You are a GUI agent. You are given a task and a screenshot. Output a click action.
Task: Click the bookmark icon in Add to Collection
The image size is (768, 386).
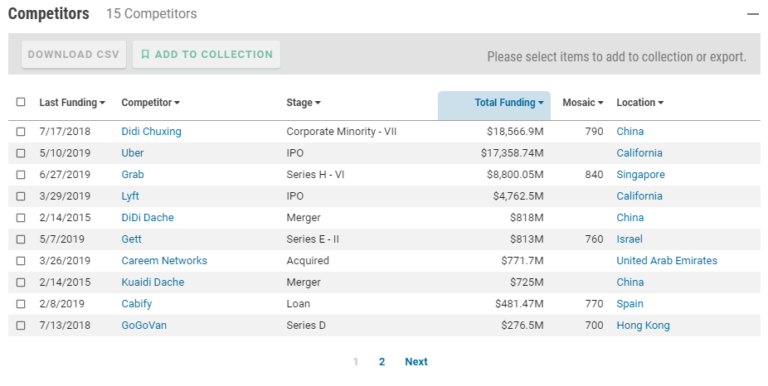click(145, 54)
